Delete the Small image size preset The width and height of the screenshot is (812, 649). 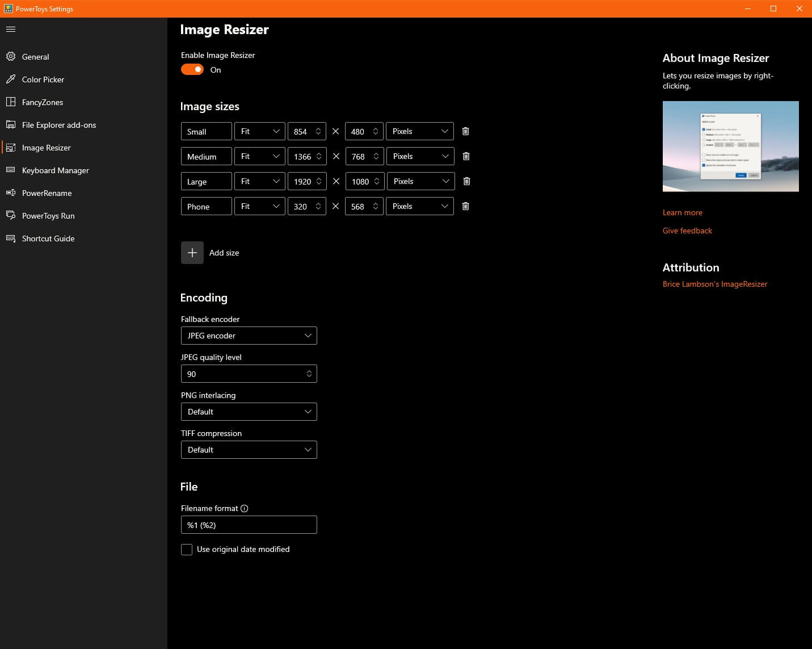(465, 131)
